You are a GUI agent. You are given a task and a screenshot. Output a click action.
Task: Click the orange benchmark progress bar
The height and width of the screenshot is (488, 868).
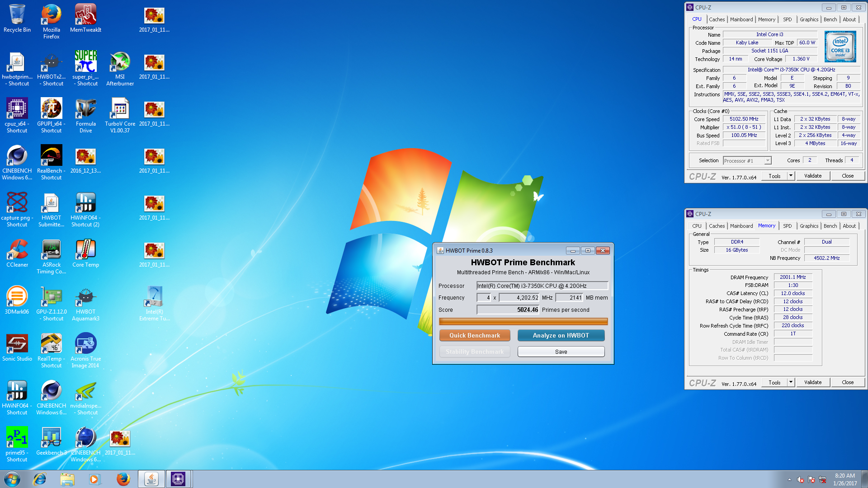pos(523,321)
